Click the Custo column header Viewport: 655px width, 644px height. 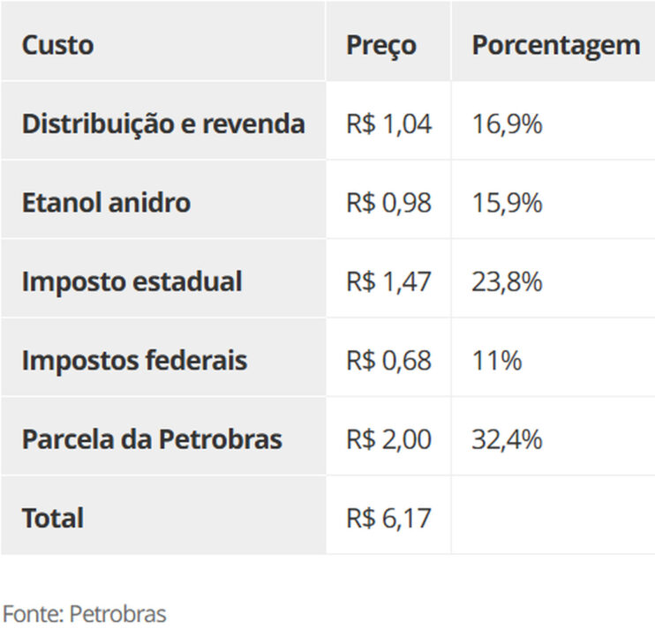coord(57,45)
